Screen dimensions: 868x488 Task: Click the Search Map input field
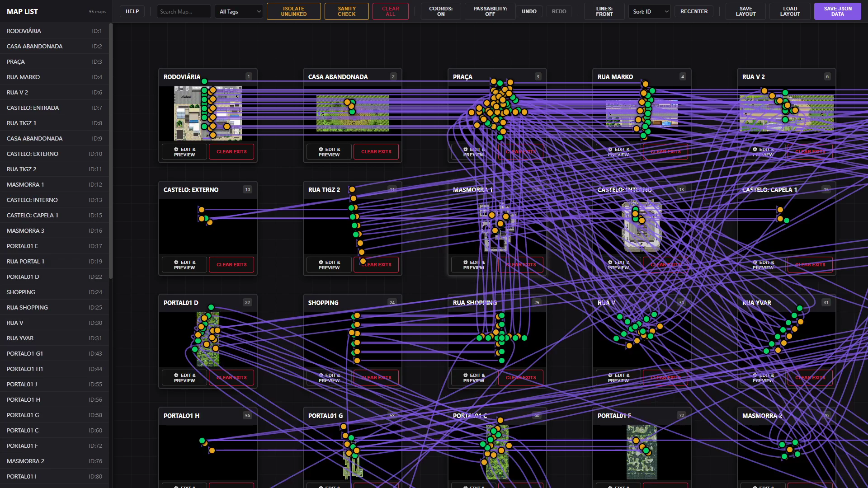(184, 11)
